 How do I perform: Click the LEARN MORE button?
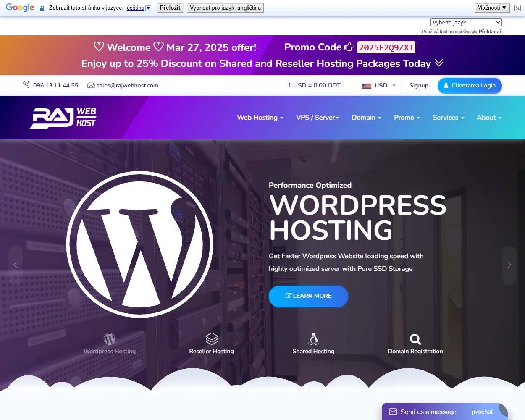pyautogui.click(x=308, y=296)
